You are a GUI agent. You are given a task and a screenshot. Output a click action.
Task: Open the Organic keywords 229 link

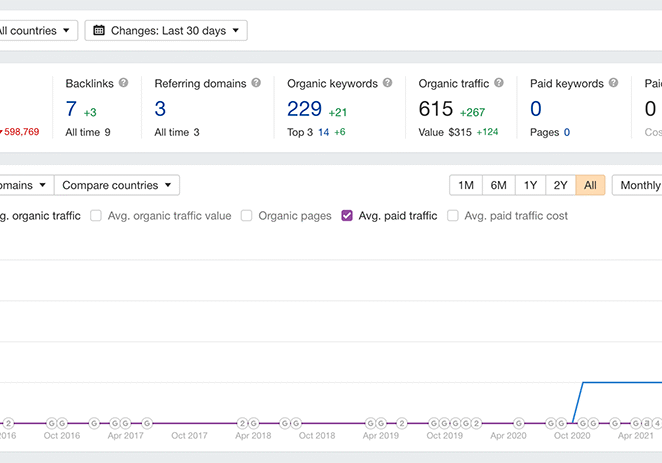click(x=304, y=109)
